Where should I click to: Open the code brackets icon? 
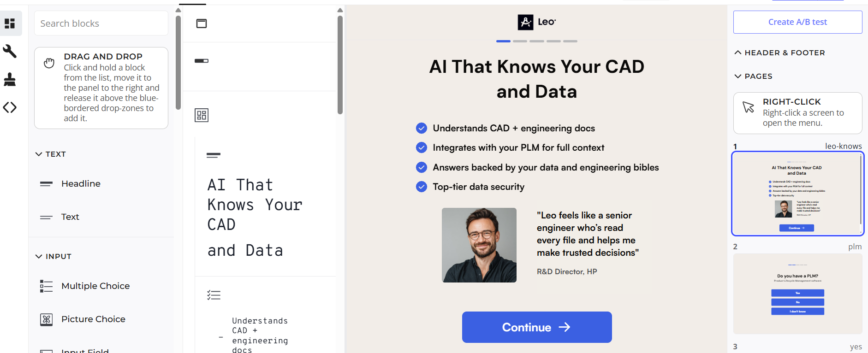tap(10, 107)
